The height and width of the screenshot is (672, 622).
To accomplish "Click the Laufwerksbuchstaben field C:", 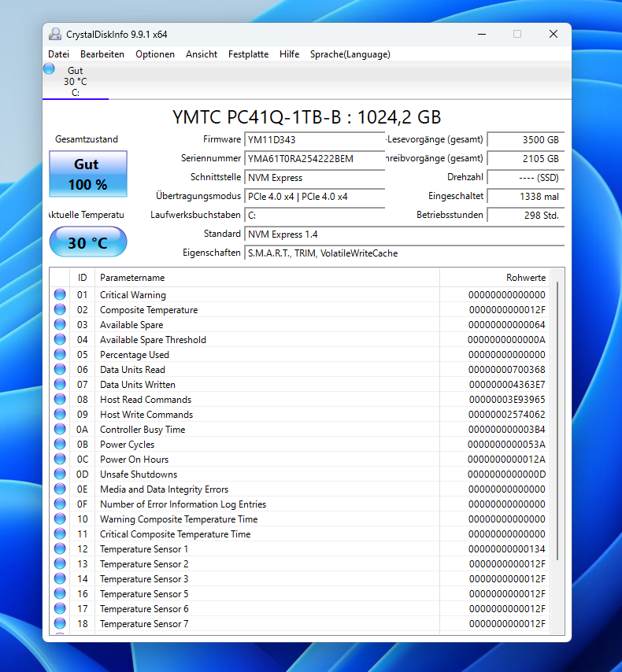I will pyautogui.click(x=314, y=215).
